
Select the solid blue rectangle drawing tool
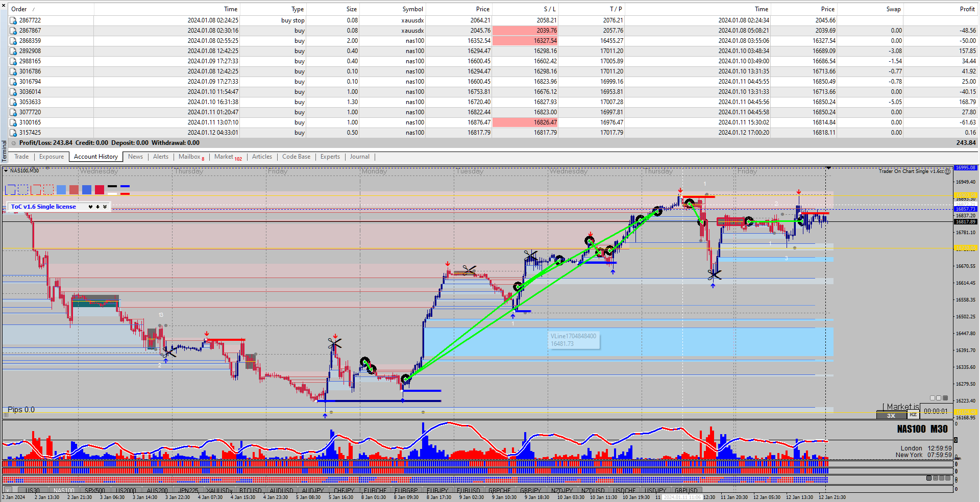coord(10,190)
